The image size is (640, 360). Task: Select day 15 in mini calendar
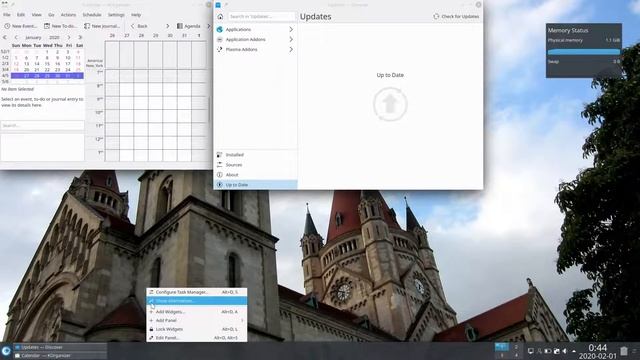(47, 64)
